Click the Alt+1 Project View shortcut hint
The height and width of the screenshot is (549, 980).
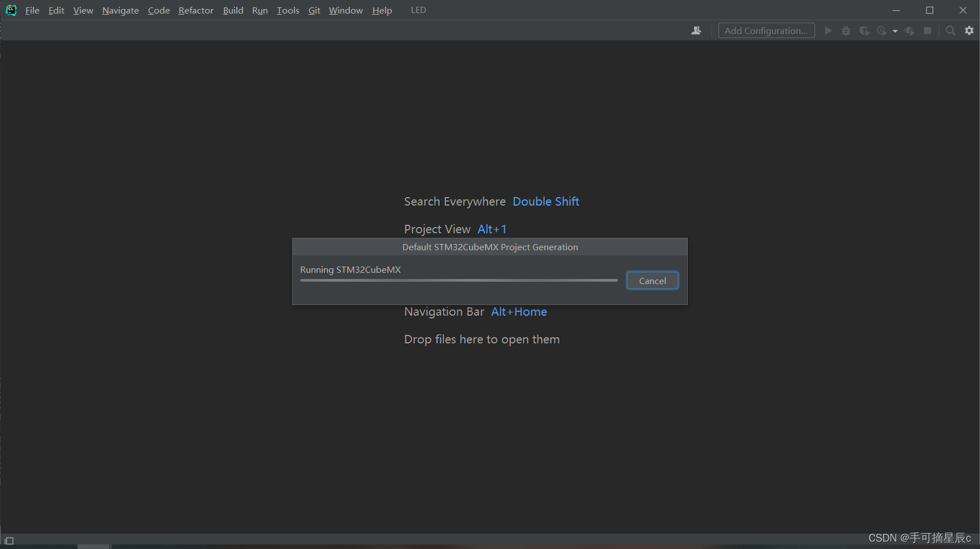click(492, 229)
